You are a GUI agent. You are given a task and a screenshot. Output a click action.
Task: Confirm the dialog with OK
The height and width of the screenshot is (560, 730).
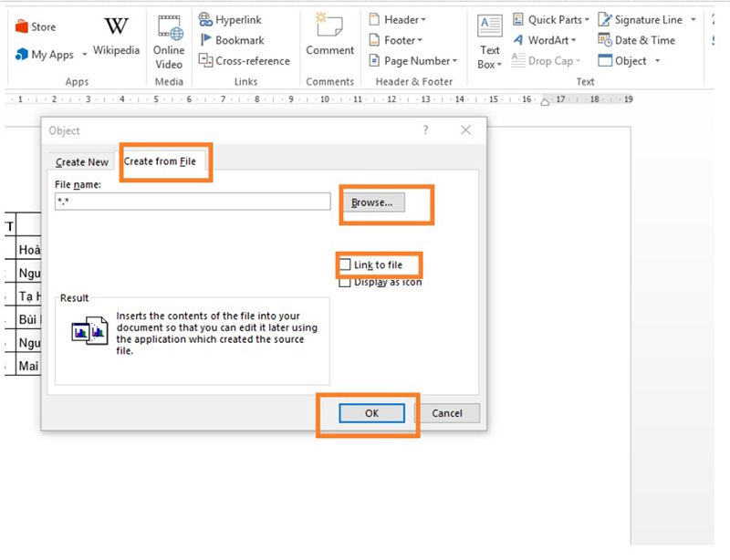(x=371, y=413)
